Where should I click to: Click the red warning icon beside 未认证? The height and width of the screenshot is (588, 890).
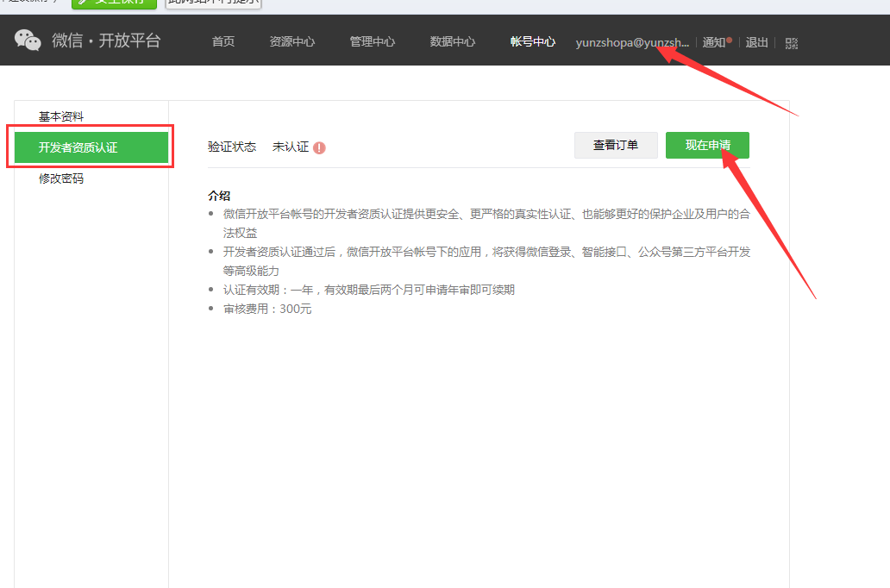point(320,147)
